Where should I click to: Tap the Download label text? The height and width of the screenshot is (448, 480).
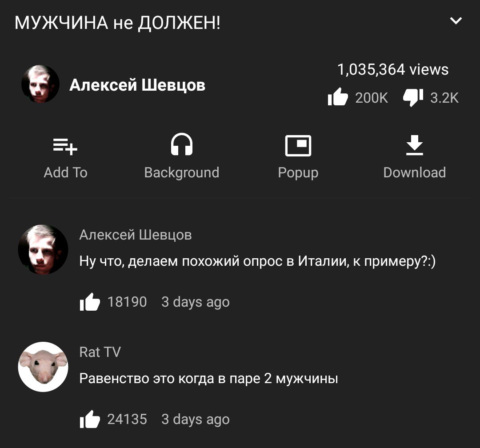[415, 173]
